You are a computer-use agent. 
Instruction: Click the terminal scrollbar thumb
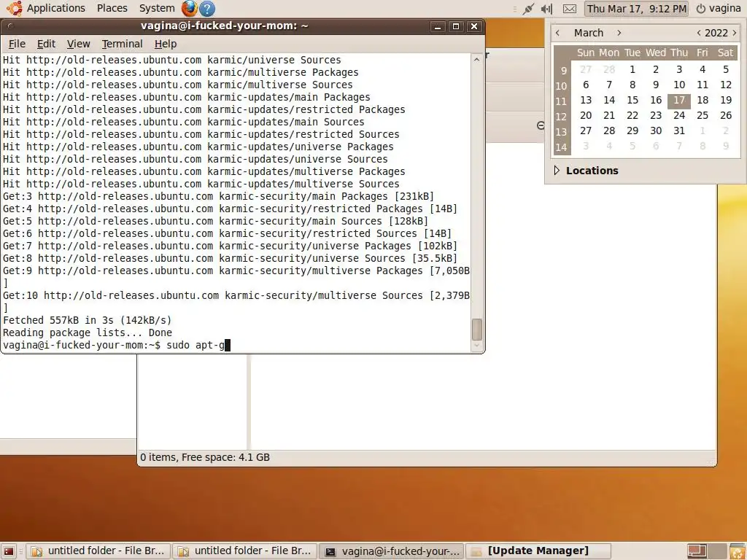pos(476,330)
